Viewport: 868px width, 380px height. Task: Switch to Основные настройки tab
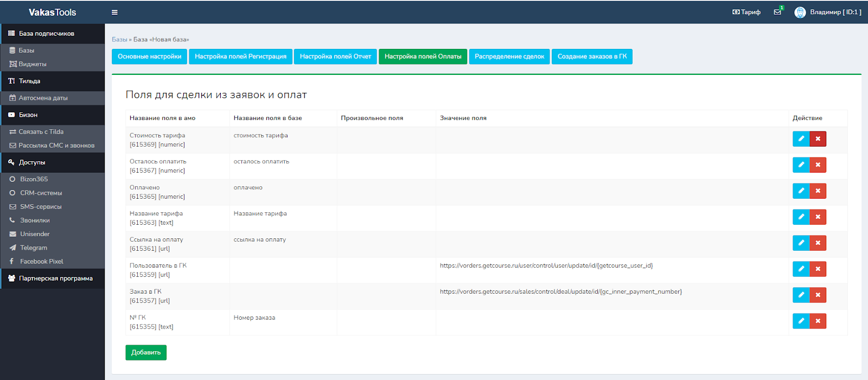point(149,56)
